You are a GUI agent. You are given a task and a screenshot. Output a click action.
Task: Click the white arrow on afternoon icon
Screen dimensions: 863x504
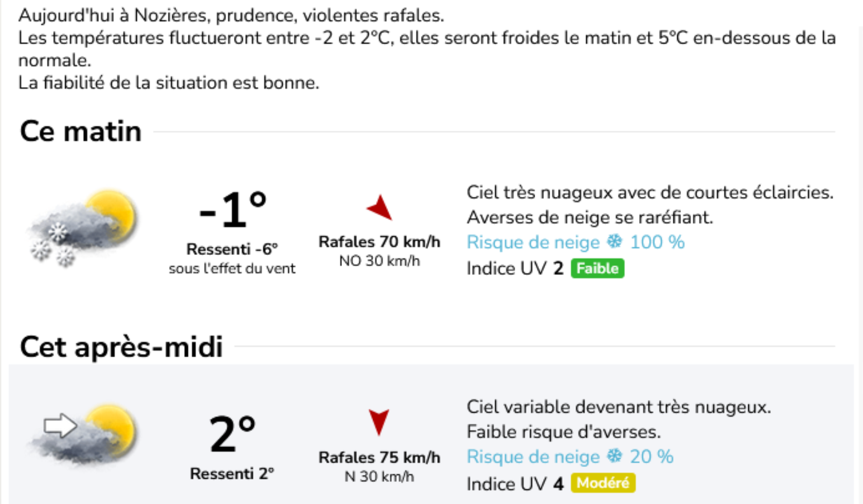pos(60,425)
